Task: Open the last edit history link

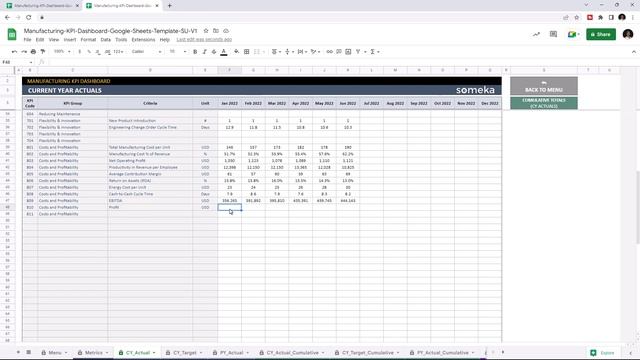Action: tap(204, 40)
